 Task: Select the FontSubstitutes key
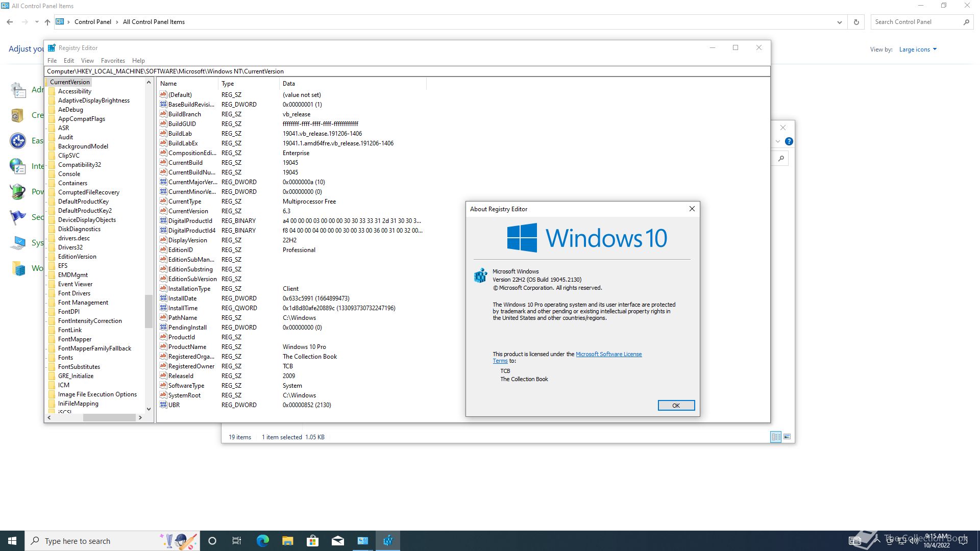tap(79, 367)
